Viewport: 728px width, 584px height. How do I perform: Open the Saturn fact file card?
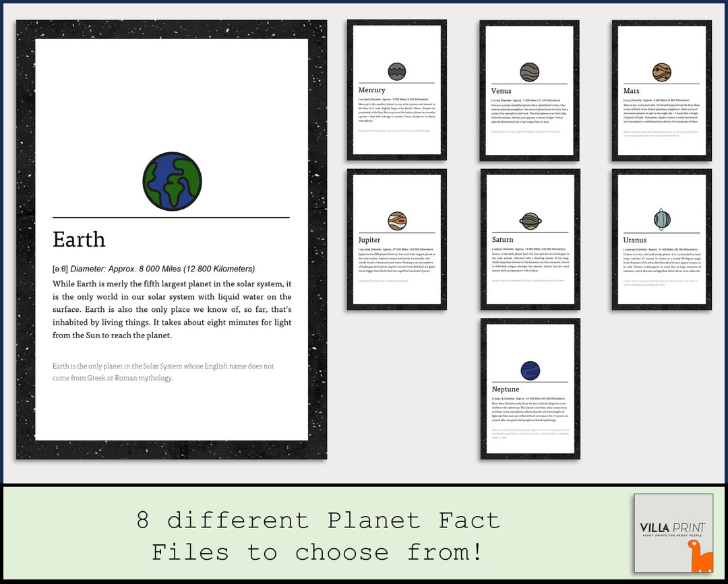pos(529,240)
